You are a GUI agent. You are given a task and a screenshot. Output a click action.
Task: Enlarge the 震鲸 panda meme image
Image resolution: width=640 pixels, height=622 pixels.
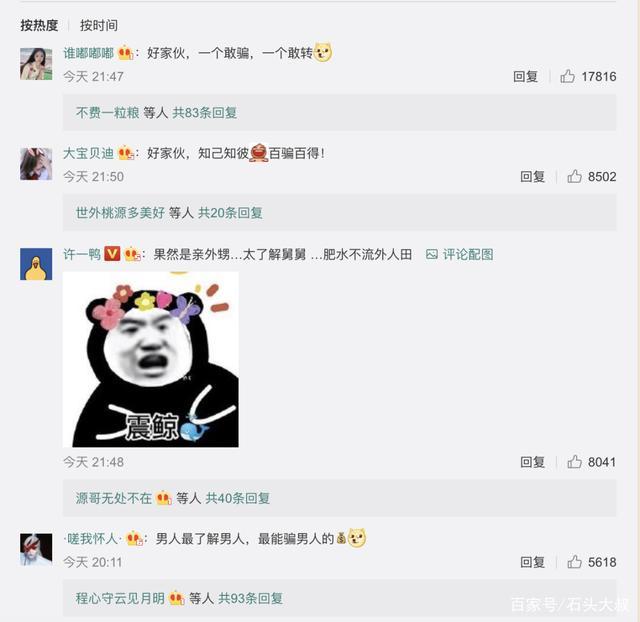151,359
